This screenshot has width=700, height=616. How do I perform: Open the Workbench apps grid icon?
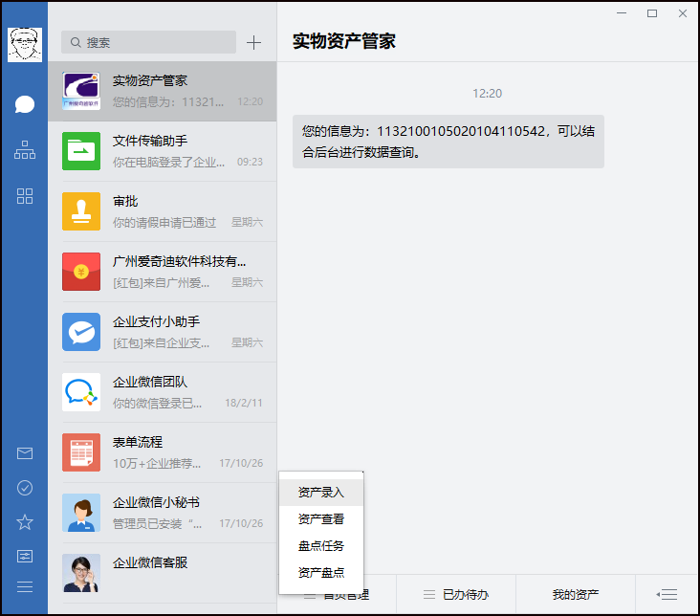click(x=25, y=196)
